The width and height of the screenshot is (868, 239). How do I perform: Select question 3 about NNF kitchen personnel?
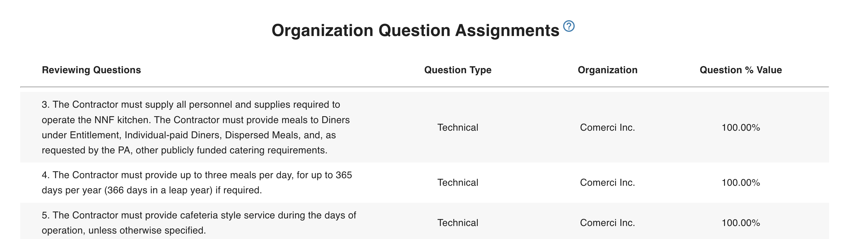pyautogui.click(x=196, y=127)
